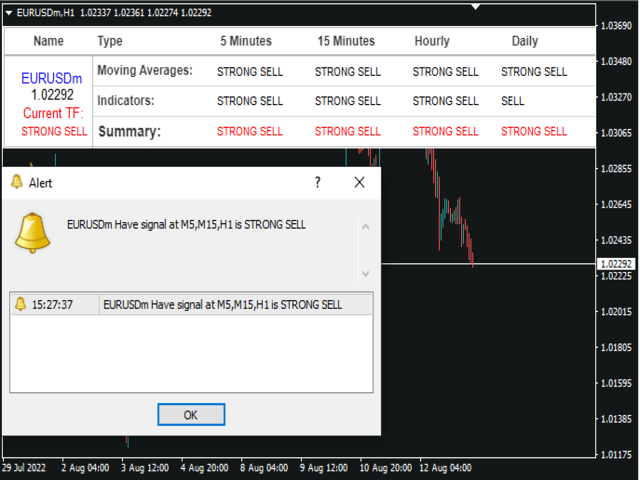The image size is (640, 480).
Task: Click the 29 Jul 2022 time axis label
Action: click(24, 468)
